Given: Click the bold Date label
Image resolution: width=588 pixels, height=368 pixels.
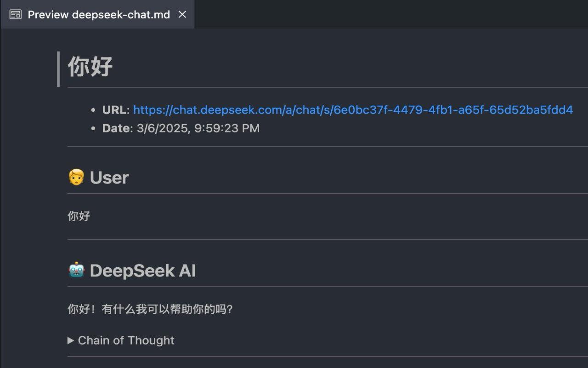Looking at the screenshot, I should [117, 128].
